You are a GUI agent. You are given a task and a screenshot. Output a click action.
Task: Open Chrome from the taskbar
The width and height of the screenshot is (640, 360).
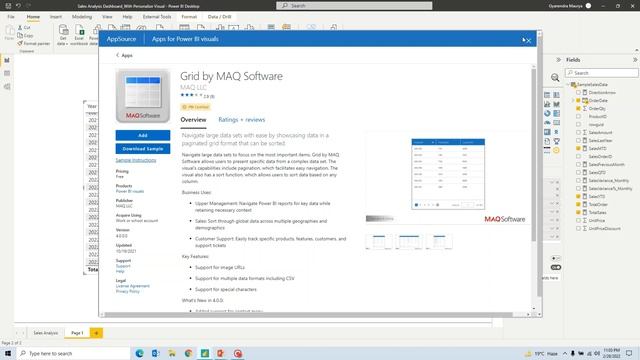188,353
